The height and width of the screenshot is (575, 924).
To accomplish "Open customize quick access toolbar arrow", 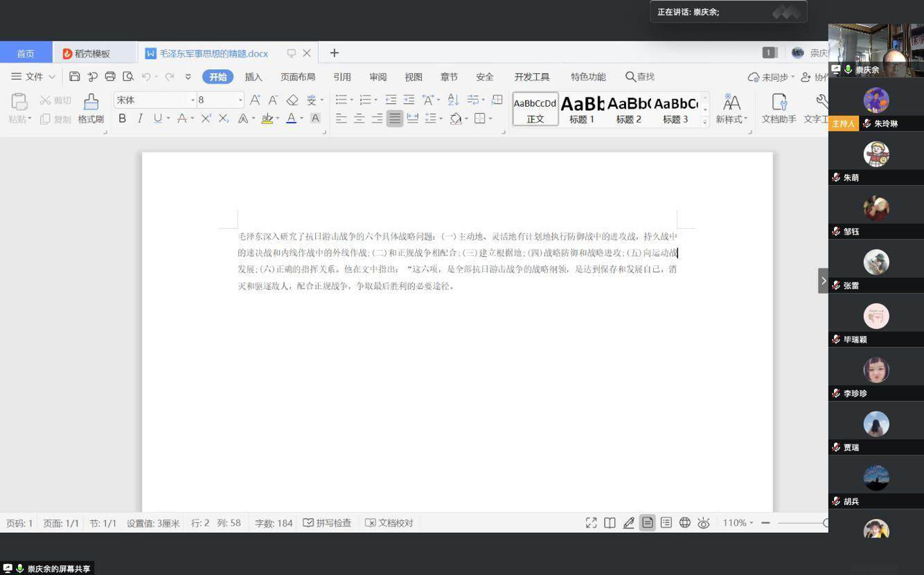I will click(x=188, y=77).
